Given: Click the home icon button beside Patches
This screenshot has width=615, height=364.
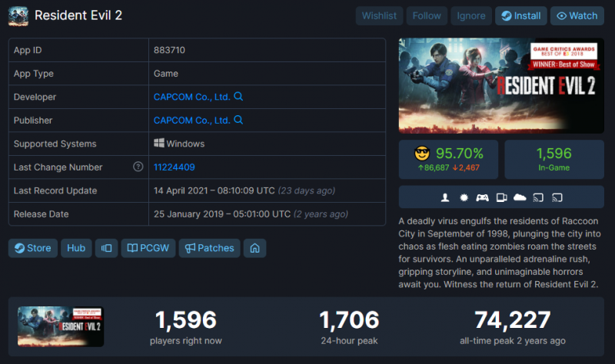Looking at the screenshot, I should pos(254,248).
